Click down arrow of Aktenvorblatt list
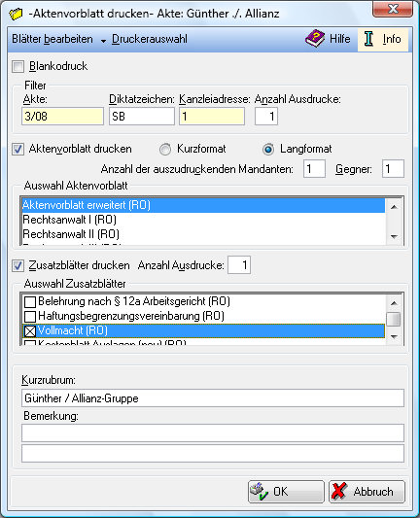 (x=394, y=236)
